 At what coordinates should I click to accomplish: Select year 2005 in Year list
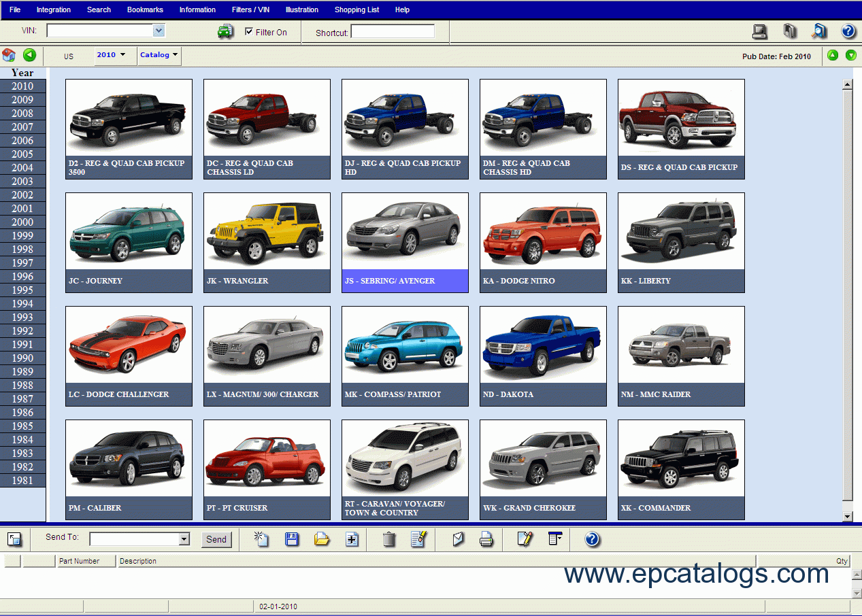tap(22, 154)
